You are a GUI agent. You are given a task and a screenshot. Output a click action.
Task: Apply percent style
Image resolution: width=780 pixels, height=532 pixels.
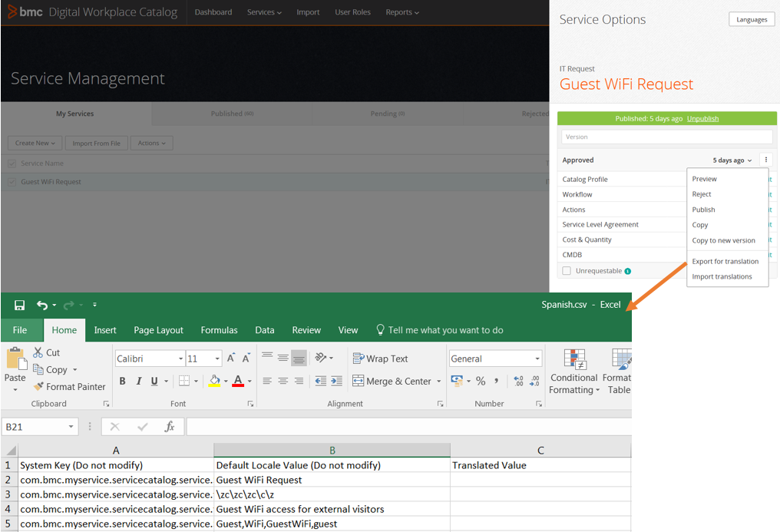(481, 382)
